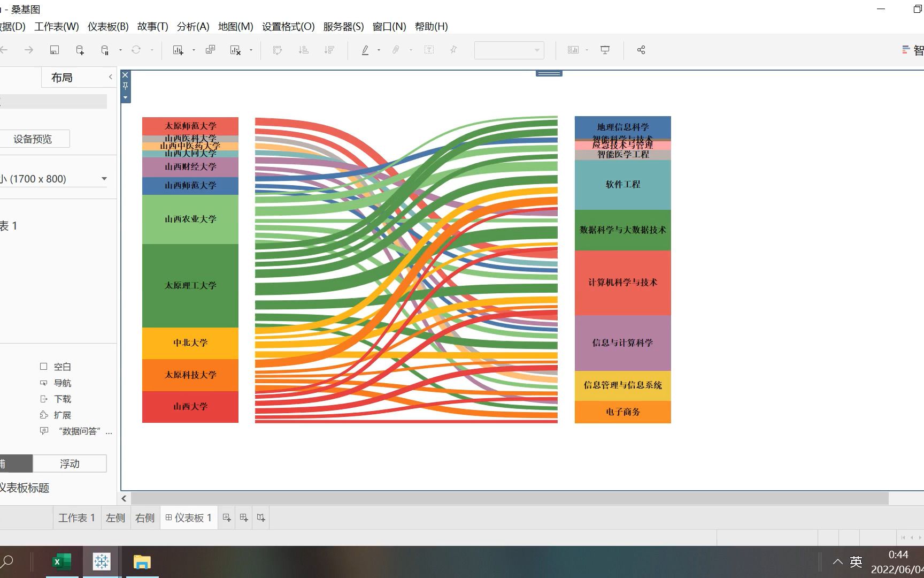Enter presentation mode

(605, 50)
